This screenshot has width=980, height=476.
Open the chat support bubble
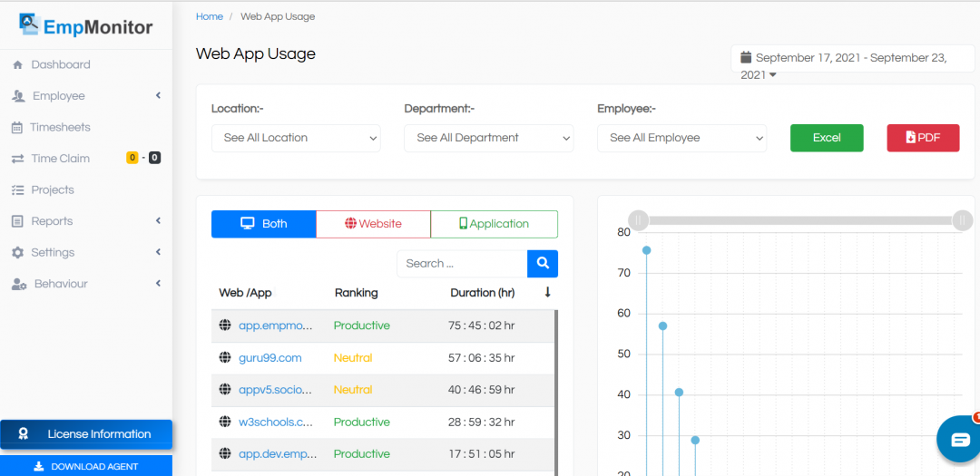[x=959, y=440]
